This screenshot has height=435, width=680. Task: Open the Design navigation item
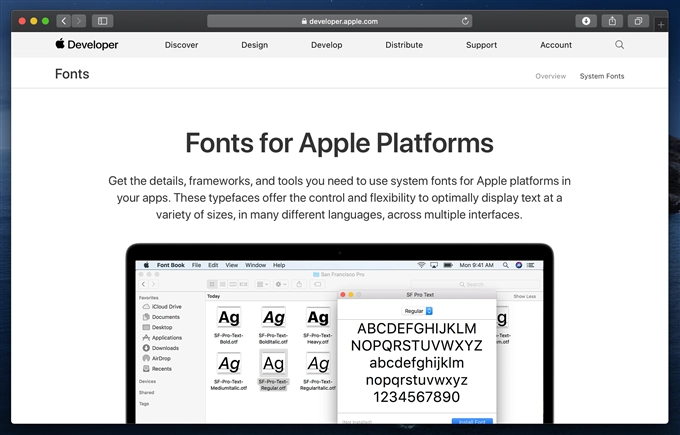point(255,45)
